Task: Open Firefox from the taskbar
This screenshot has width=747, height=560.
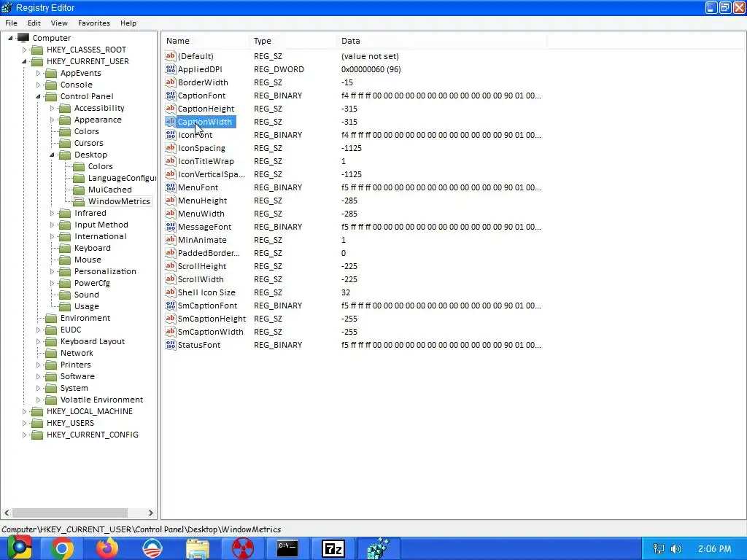Action: click(x=107, y=548)
